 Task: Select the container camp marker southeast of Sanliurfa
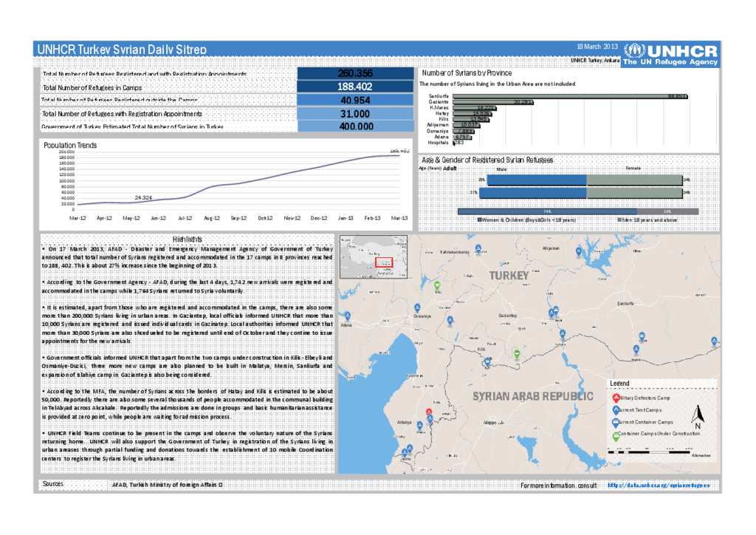[x=642, y=337]
